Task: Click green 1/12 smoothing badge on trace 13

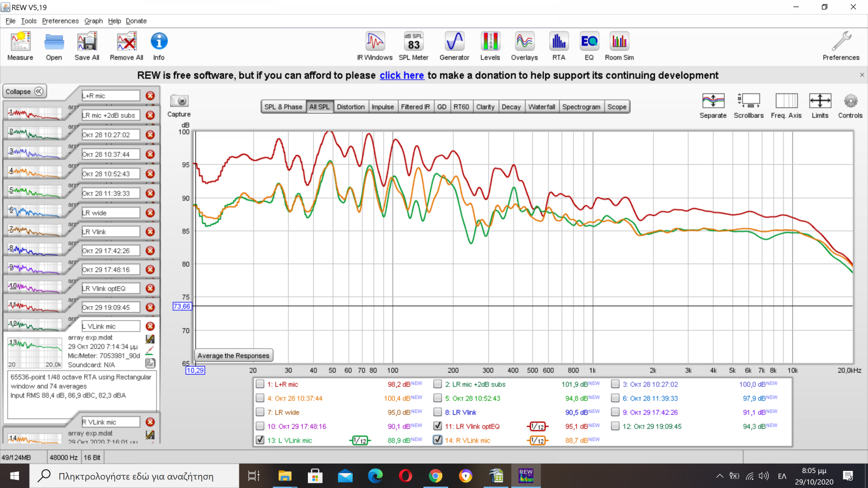Action: (x=360, y=441)
